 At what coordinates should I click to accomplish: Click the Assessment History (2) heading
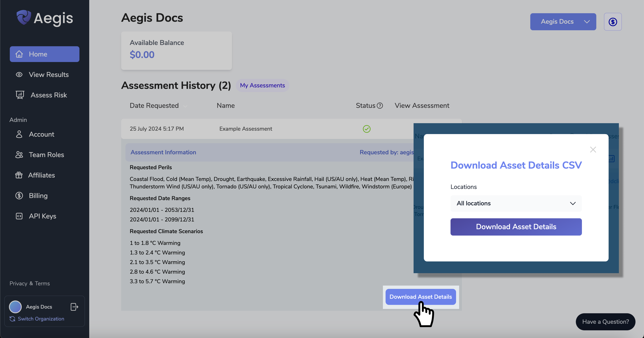click(x=176, y=86)
